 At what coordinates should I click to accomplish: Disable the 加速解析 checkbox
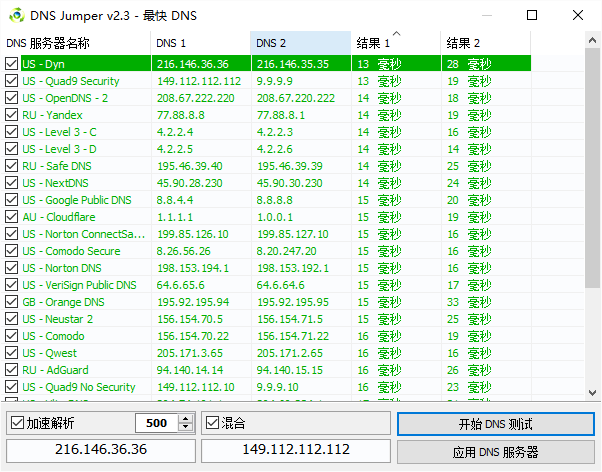point(17,423)
